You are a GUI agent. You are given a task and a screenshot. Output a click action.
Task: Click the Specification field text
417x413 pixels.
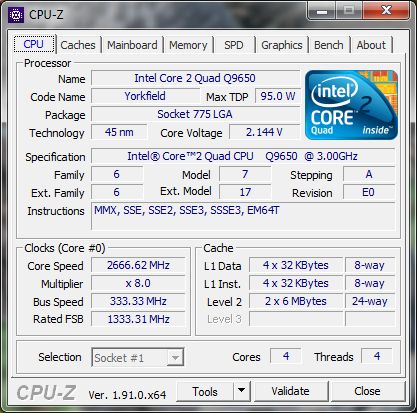(x=243, y=156)
